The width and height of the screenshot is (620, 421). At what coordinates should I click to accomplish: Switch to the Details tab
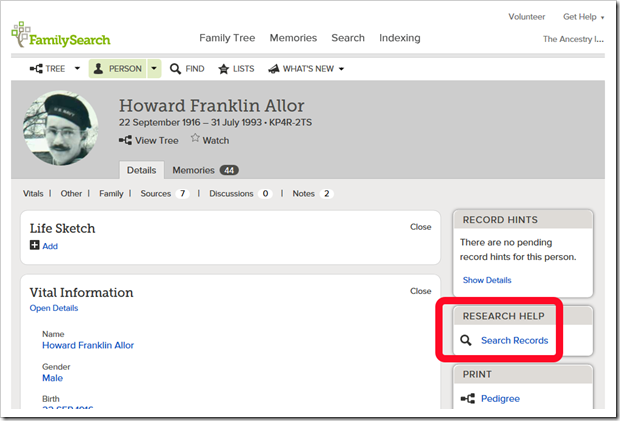(x=142, y=170)
